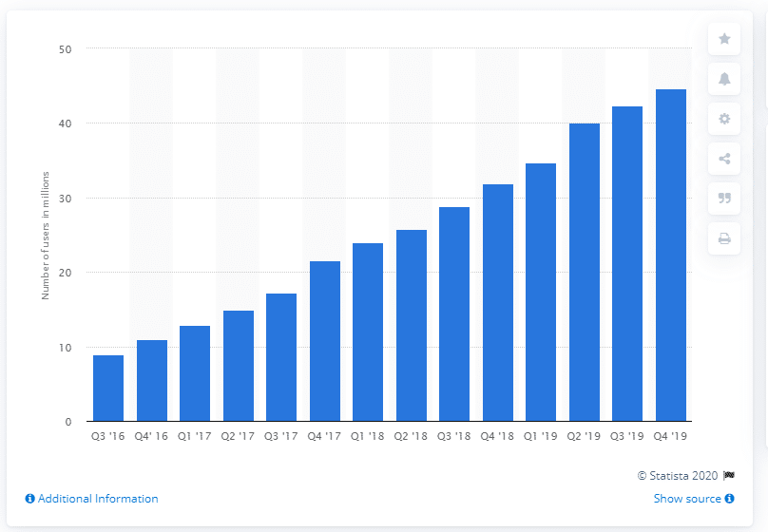Click the quotation citation icon
This screenshot has height=532, width=768.
point(724,199)
